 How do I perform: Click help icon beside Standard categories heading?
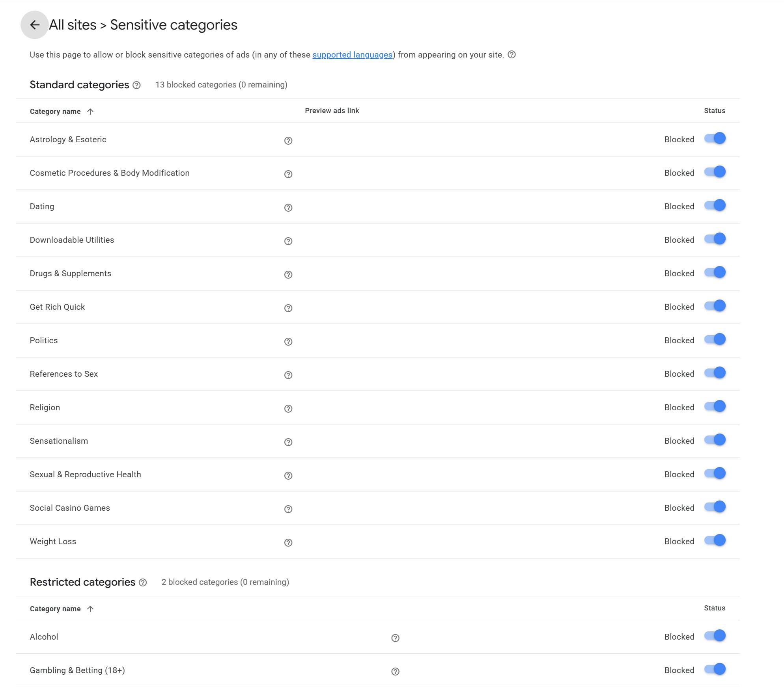pos(136,85)
